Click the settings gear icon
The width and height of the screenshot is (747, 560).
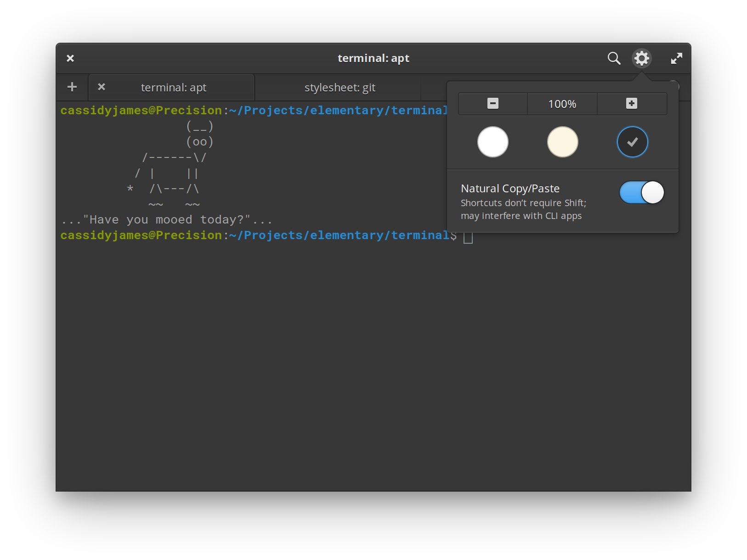pos(642,58)
